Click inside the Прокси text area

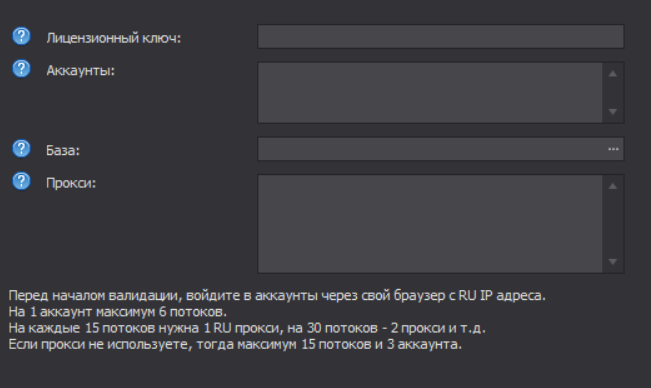[x=430, y=224]
